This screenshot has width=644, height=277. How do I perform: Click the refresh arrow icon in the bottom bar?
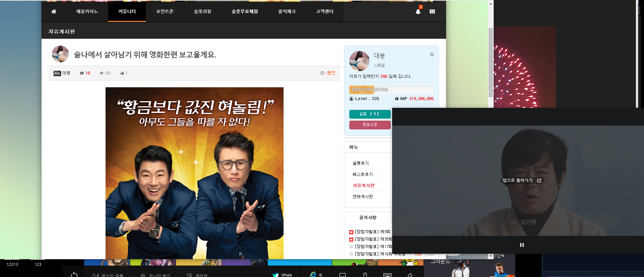74,275
